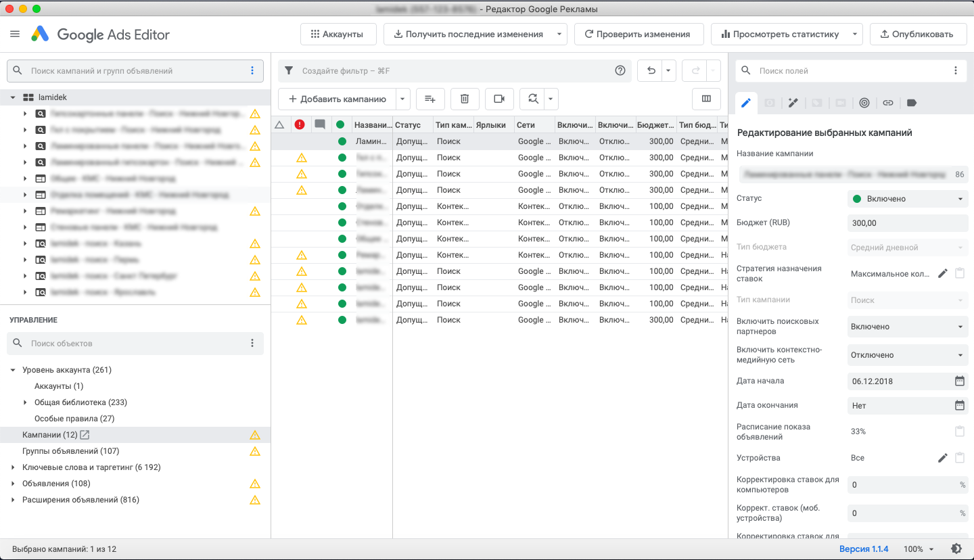
Task: Click the Бюджет (RUB) input field
Action: [x=907, y=223]
